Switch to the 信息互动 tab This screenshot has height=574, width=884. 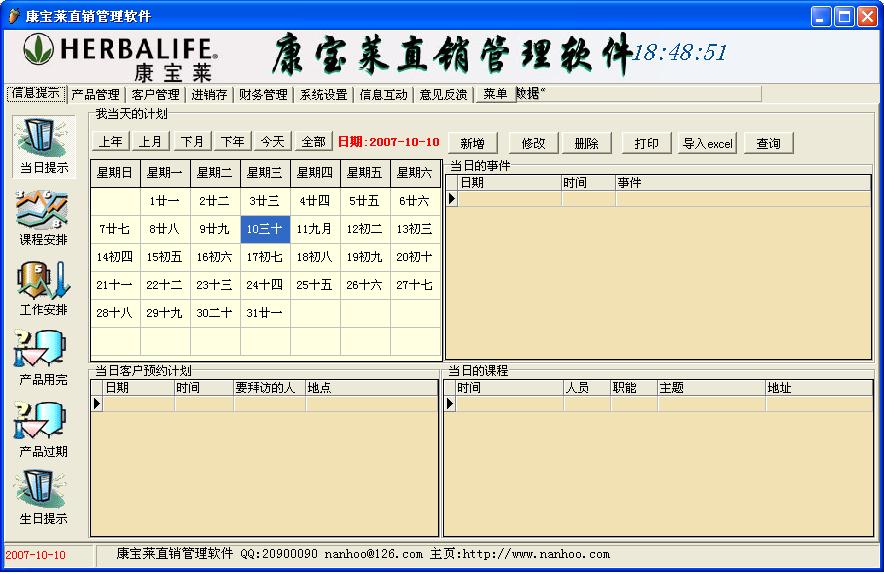tap(383, 94)
